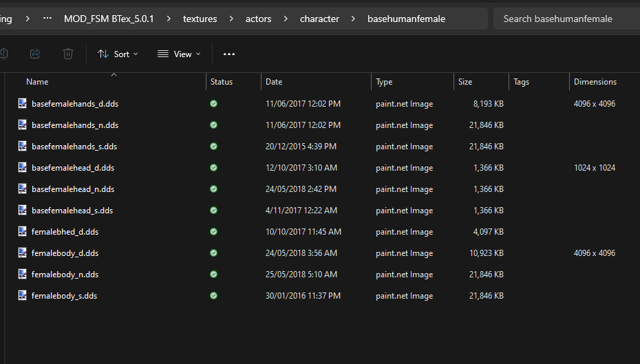Screen dimensions: 640x364
Task: Click the 4,097 KB size value
Action: [488, 232]
